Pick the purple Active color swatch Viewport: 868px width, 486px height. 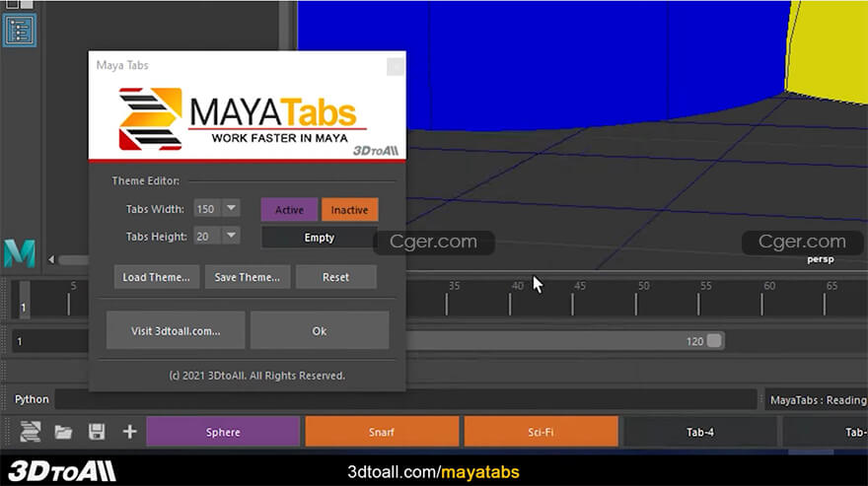290,210
